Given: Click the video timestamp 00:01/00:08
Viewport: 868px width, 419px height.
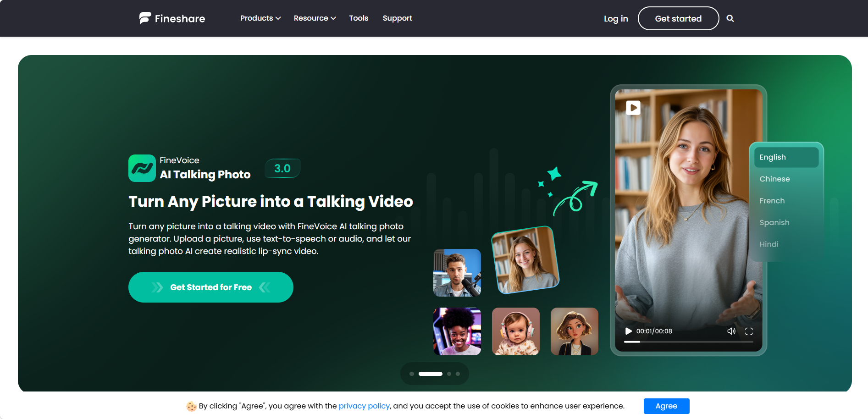Looking at the screenshot, I should (x=654, y=331).
